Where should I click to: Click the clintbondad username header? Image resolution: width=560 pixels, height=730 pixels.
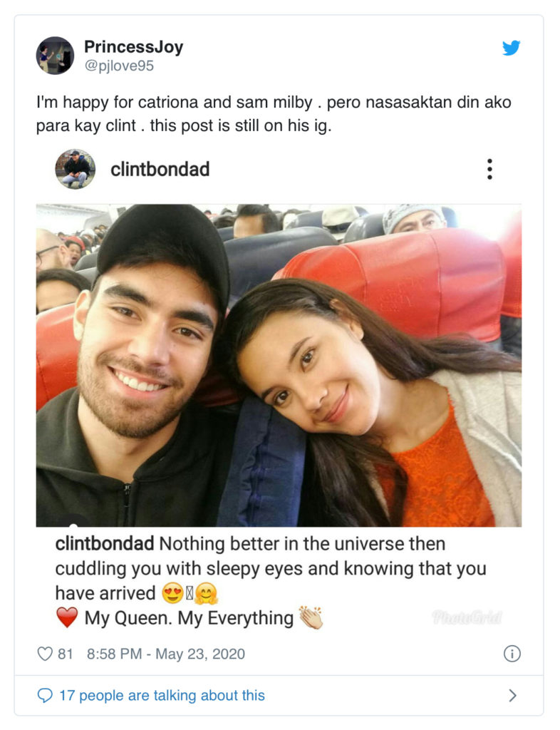160,169
